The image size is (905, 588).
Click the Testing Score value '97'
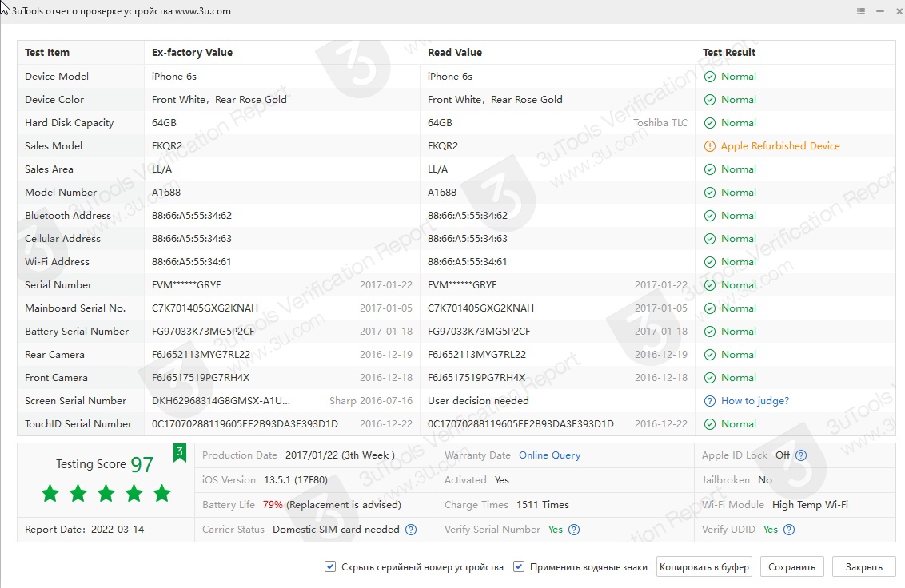142,464
